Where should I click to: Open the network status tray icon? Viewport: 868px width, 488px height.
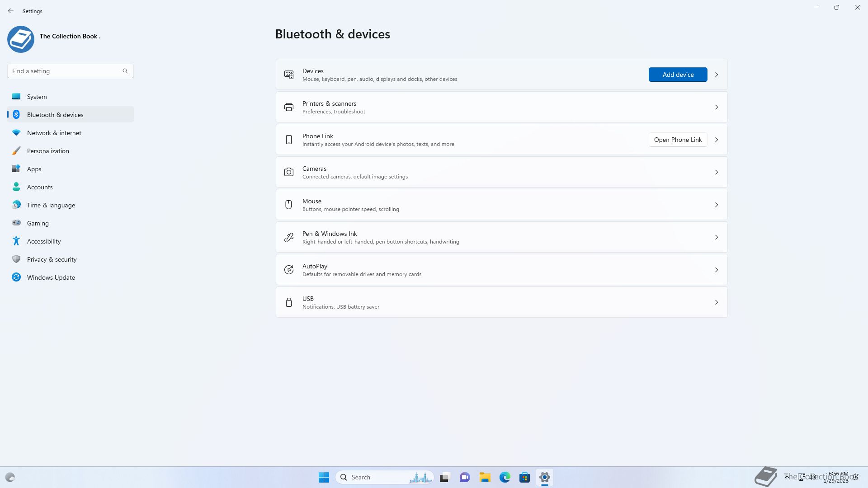click(x=802, y=477)
